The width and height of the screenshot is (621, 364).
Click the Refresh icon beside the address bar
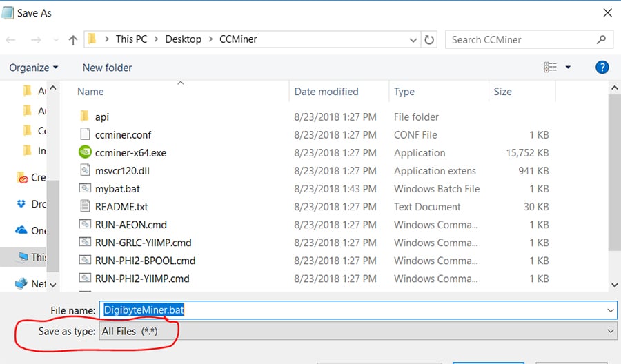point(429,39)
